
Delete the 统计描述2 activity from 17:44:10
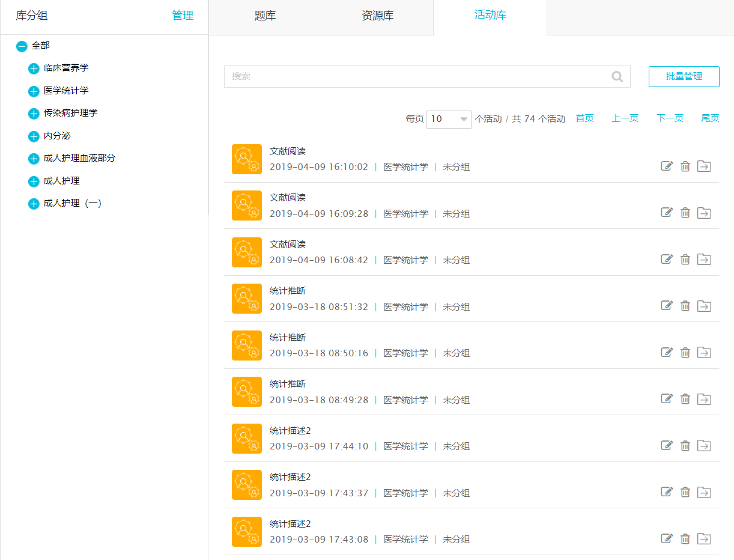click(685, 446)
